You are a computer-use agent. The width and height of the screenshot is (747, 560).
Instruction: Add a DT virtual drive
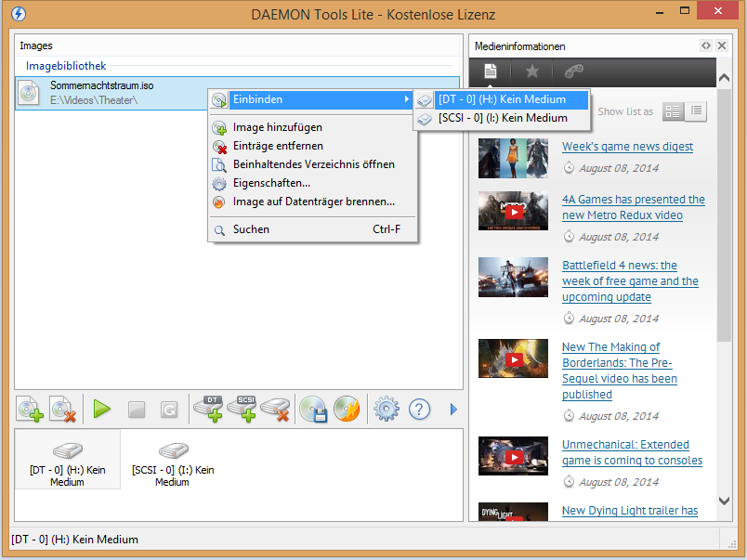coord(208,409)
